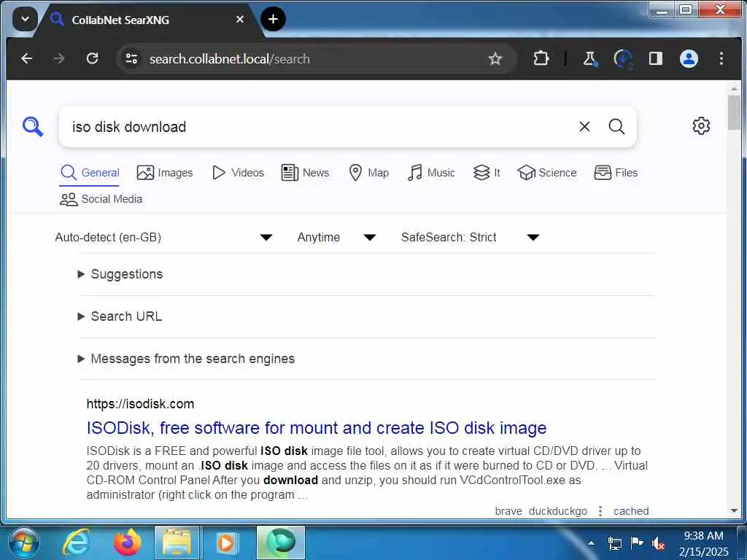Viewport: 747px width, 560px height.
Task: Open the Anytime time range dropdown
Action: coord(337,237)
